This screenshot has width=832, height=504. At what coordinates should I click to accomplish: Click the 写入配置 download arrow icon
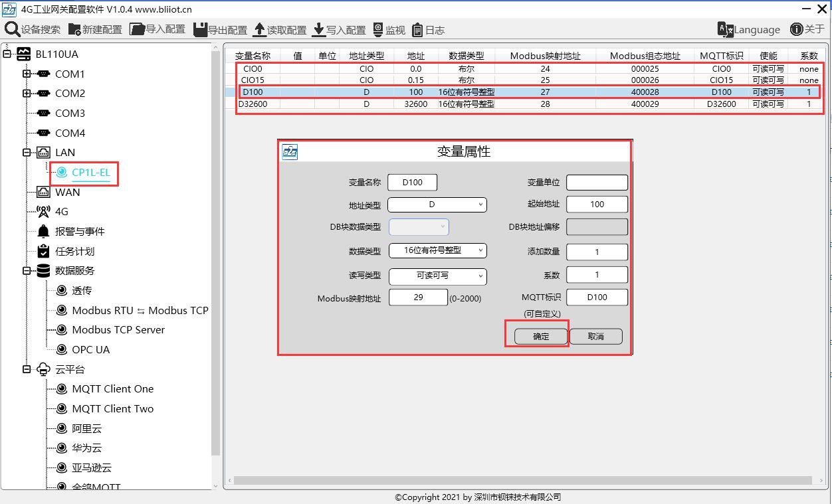click(x=318, y=29)
